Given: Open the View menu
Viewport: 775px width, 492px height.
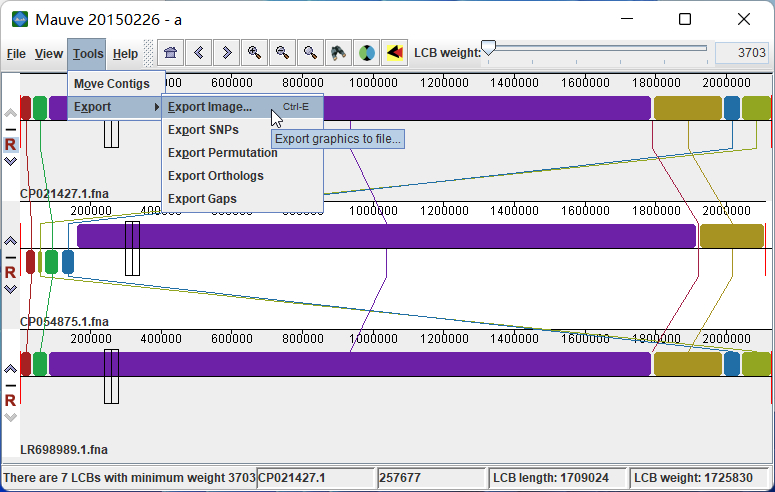Looking at the screenshot, I should 48,54.
